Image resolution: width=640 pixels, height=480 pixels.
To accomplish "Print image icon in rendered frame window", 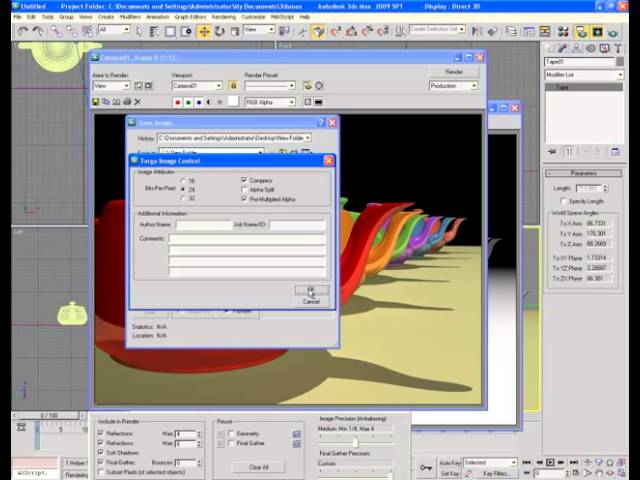I will [127, 102].
